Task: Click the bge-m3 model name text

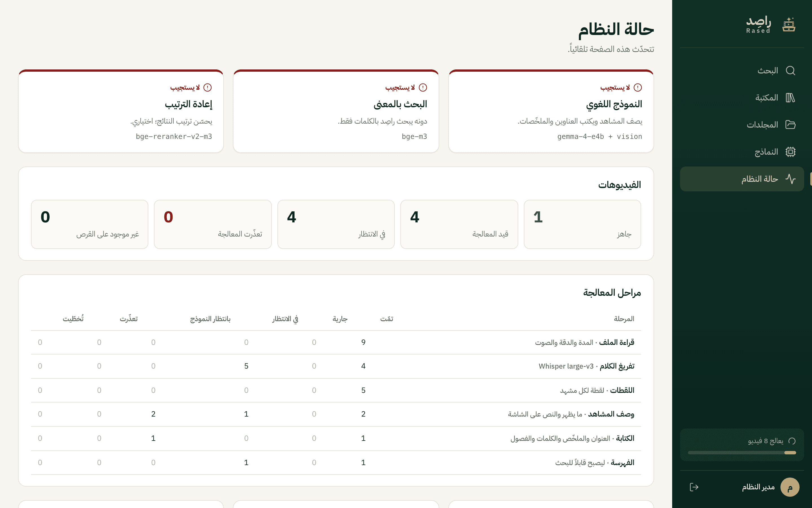Action: click(x=414, y=136)
